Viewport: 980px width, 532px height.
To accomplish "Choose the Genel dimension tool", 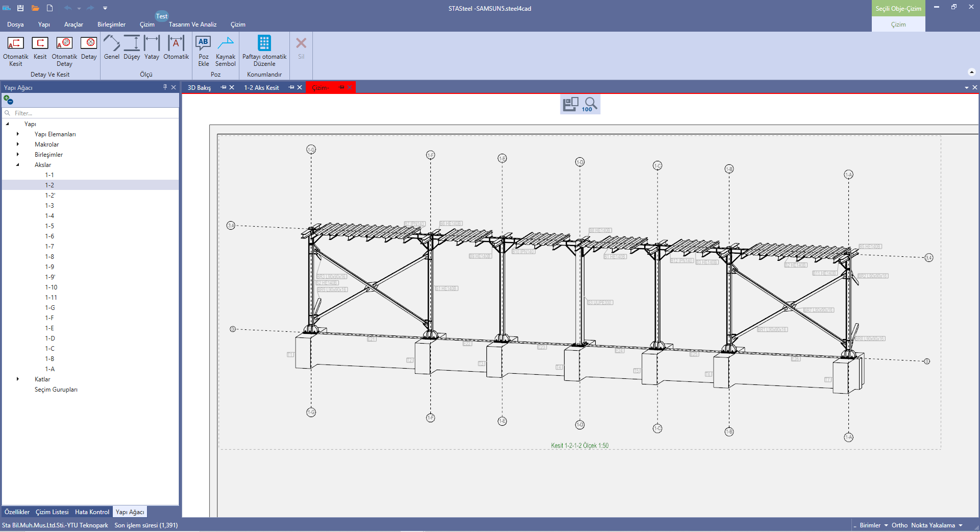I will tap(111, 43).
